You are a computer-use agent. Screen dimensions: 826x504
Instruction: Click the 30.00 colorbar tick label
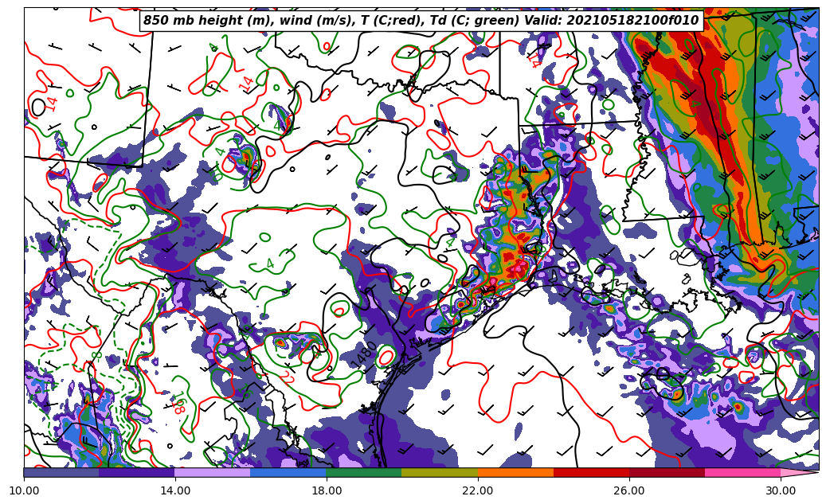(x=781, y=490)
